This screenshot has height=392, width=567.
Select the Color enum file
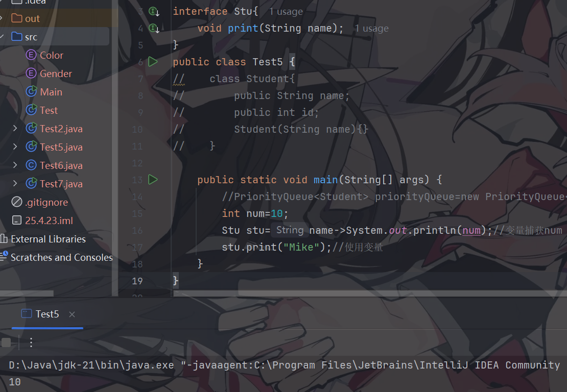tap(52, 55)
